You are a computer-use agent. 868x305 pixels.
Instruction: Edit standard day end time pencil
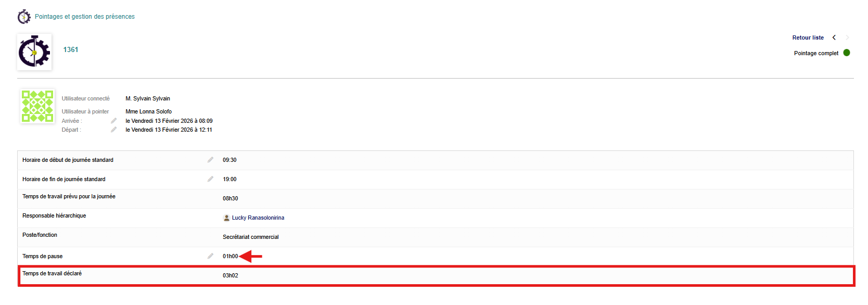point(210,179)
